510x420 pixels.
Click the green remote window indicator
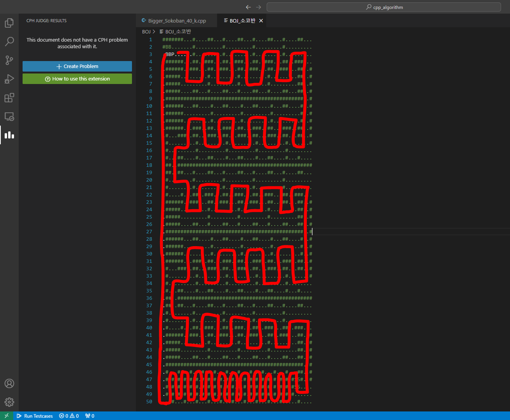coord(6,416)
